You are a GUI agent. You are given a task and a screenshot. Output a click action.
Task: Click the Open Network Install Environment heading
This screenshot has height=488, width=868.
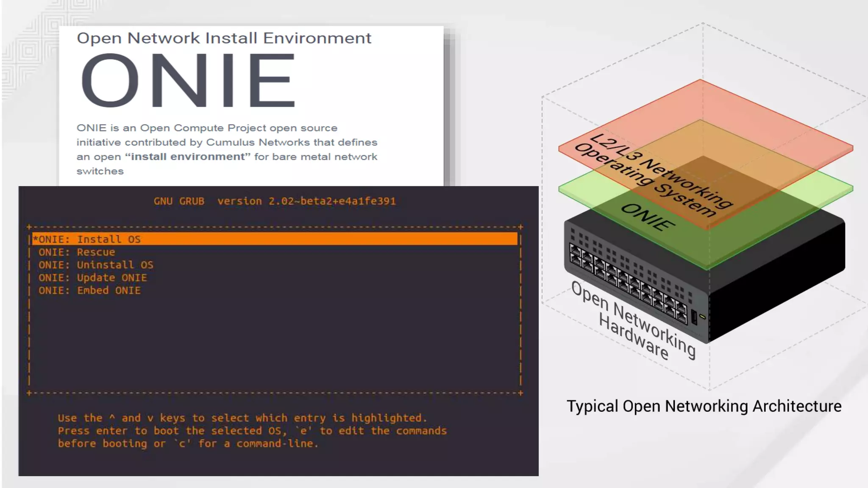coord(224,38)
